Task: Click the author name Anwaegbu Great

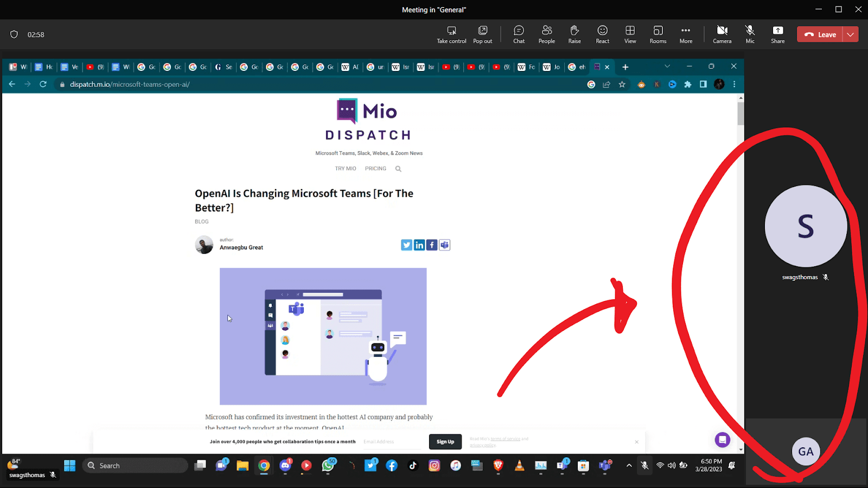Action: click(241, 247)
